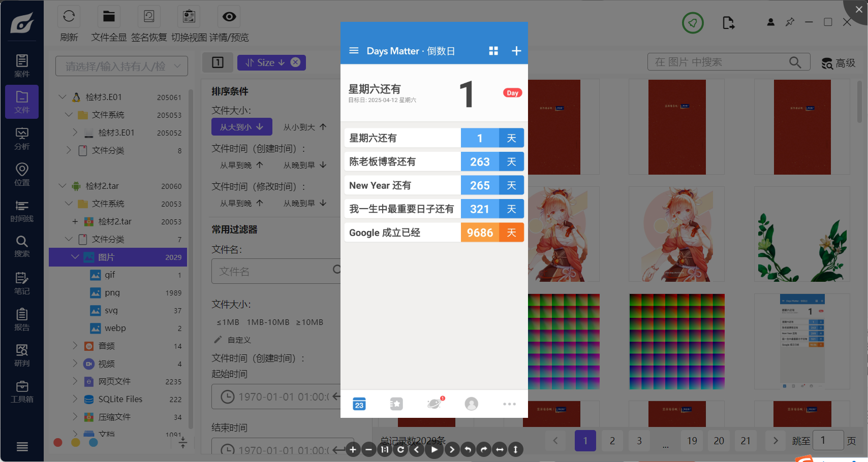Screen dimensions: 868x462
Task: Open the 分析 sidebar section
Action: (x=22, y=139)
